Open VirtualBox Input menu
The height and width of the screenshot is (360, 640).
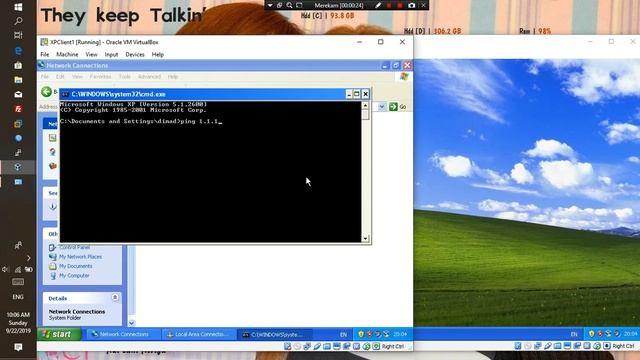point(111,54)
